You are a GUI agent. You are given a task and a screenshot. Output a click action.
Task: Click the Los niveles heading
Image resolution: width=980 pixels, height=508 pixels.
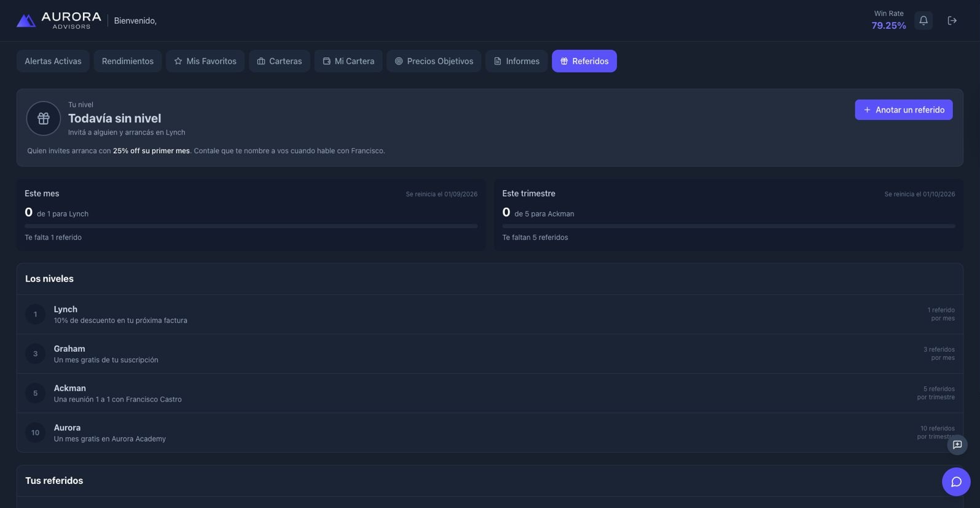[49, 279]
